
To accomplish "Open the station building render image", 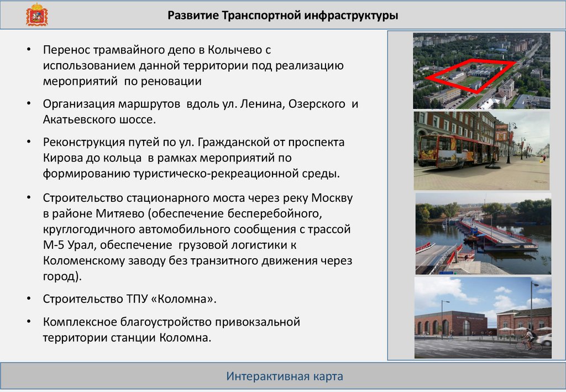I will 483,318.
